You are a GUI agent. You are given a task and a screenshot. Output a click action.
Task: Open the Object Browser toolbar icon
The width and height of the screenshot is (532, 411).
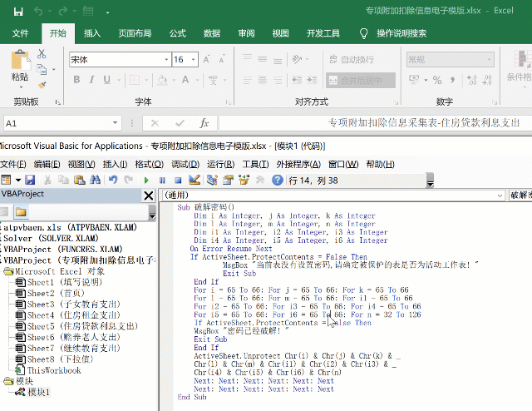click(244, 180)
